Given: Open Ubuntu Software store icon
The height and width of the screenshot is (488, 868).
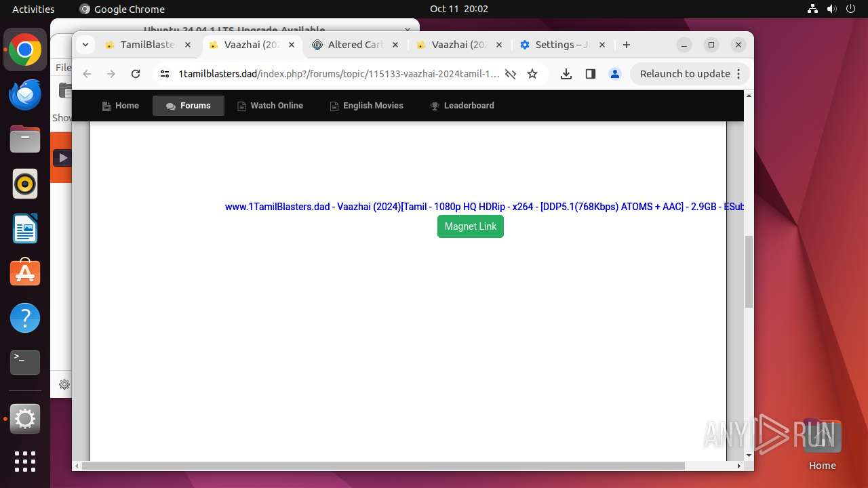Looking at the screenshot, I should click(x=25, y=273).
